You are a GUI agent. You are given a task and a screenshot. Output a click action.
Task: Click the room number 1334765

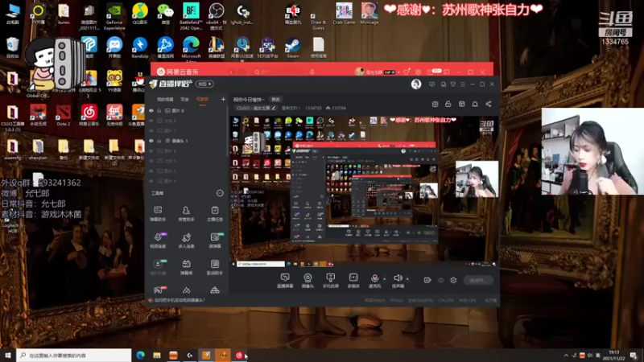[x=313, y=108]
